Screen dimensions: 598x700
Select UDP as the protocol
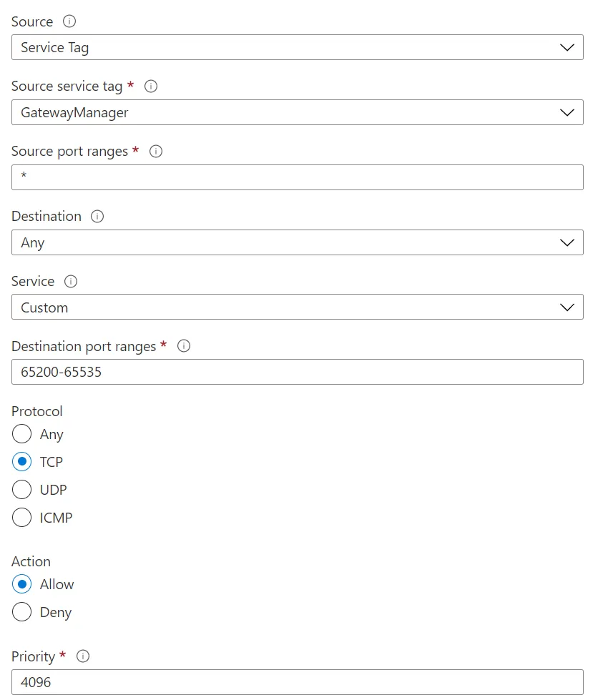pos(22,490)
